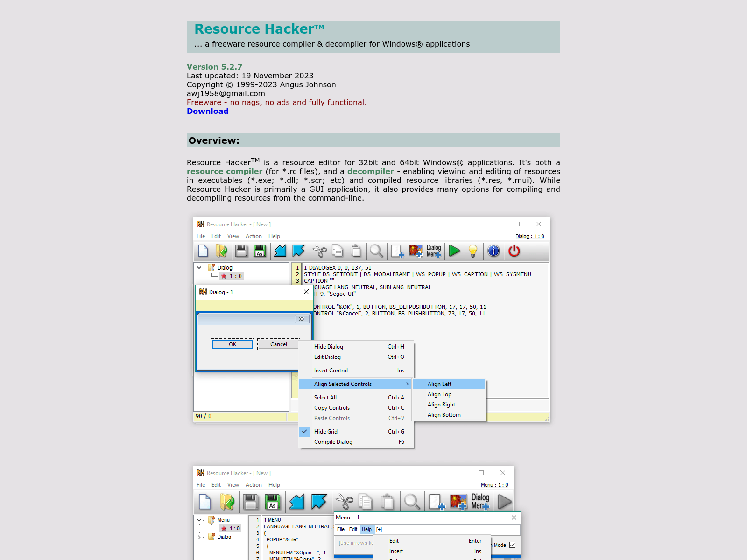Choose Insert Control from context menu
The height and width of the screenshot is (560, 747).
click(356, 371)
